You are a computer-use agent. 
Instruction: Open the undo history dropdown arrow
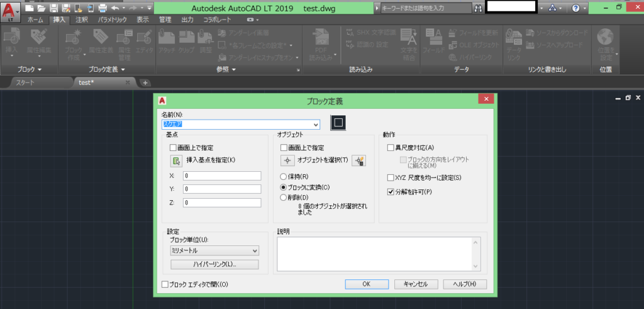124,8
